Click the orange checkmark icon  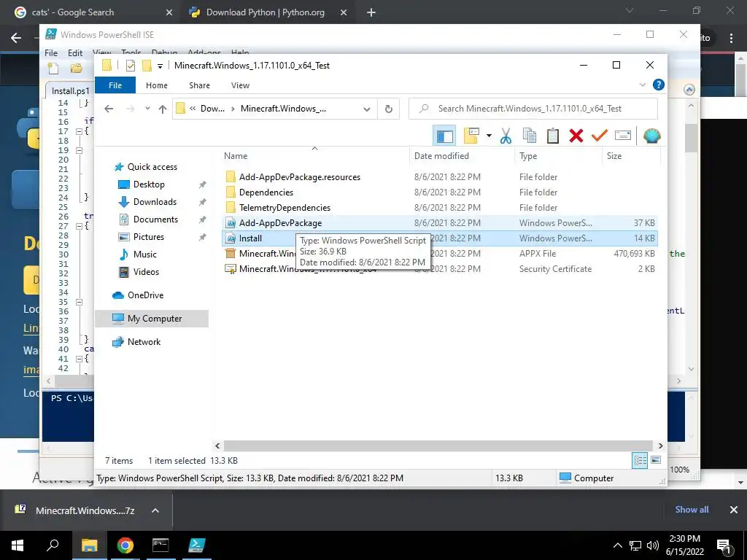(x=600, y=136)
